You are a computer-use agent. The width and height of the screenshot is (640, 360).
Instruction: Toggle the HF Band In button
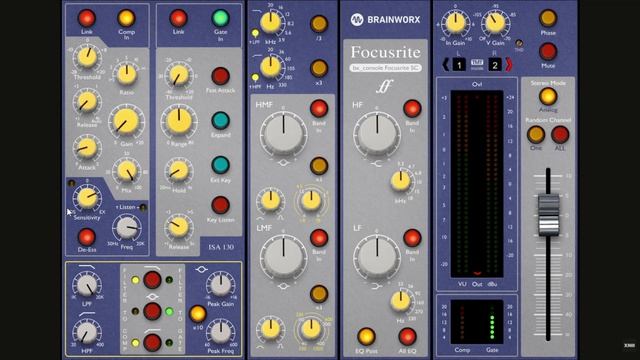pyautogui.click(x=412, y=109)
